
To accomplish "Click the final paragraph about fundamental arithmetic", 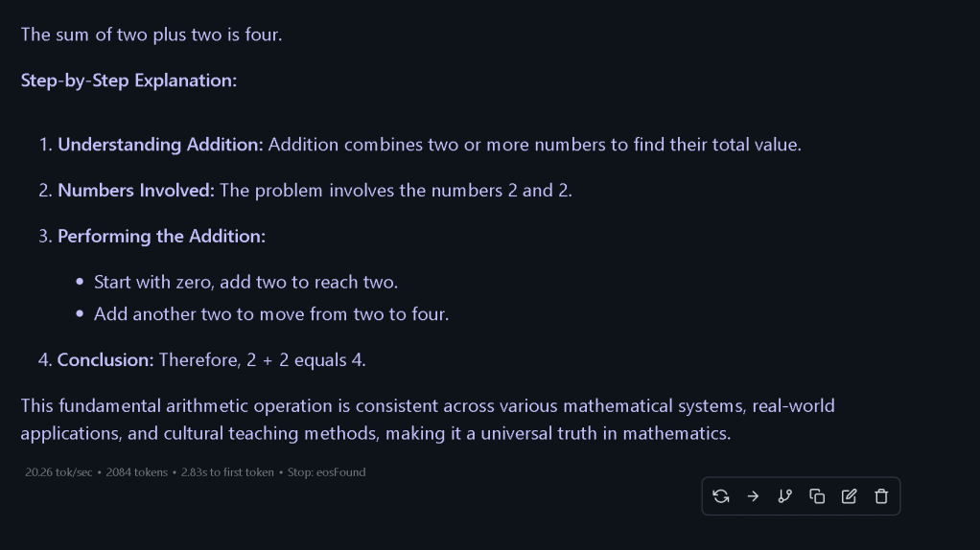I will pyautogui.click(x=428, y=420).
